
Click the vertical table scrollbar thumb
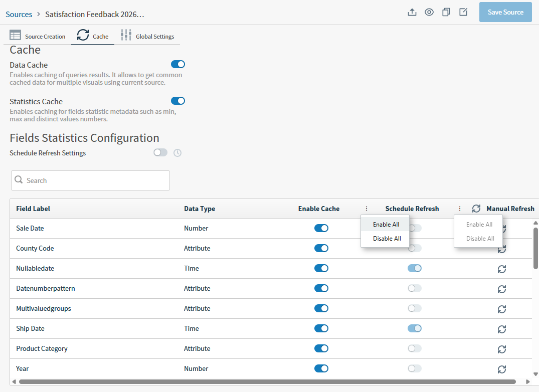pyautogui.click(x=535, y=248)
